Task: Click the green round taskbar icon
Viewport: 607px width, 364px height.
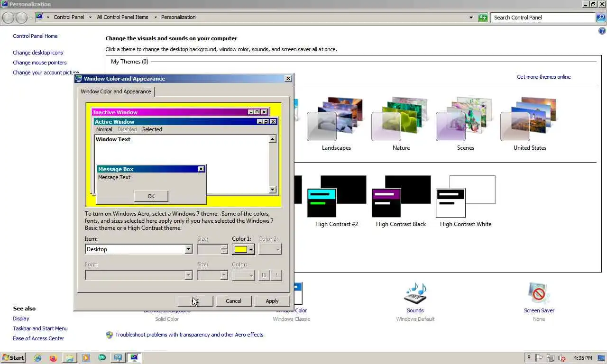Action: pyautogui.click(x=101, y=358)
